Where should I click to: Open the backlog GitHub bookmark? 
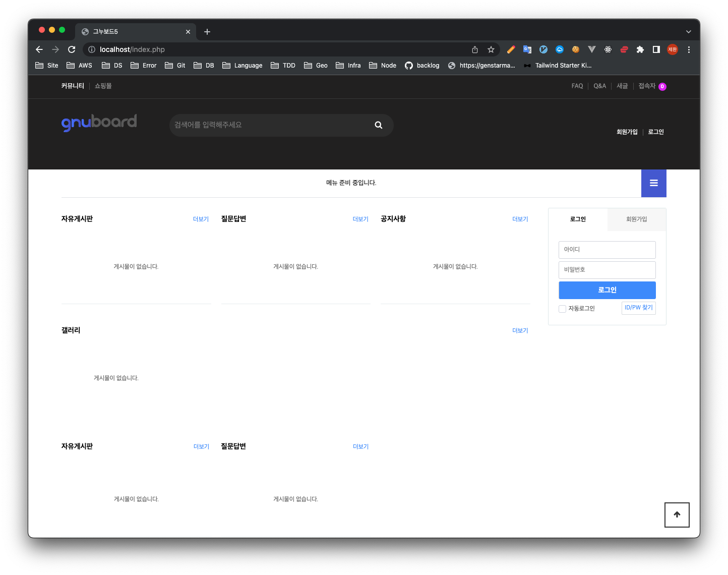click(422, 66)
